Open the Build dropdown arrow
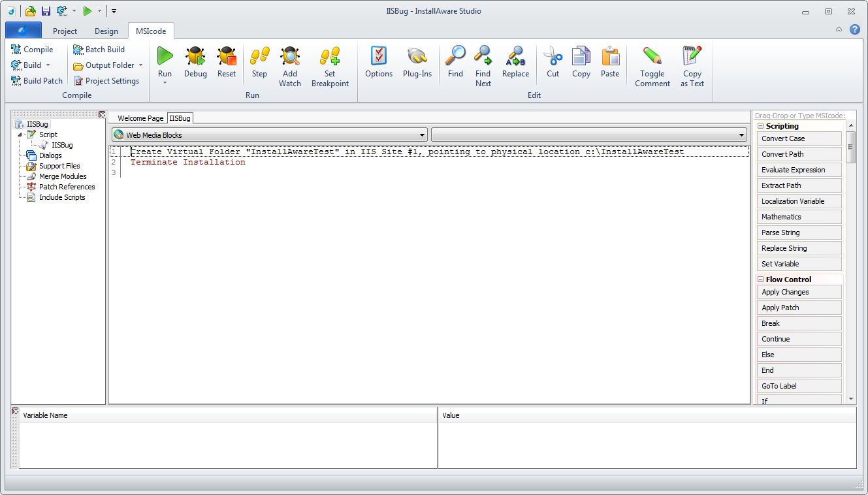This screenshot has width=868, height=495. 48,65
